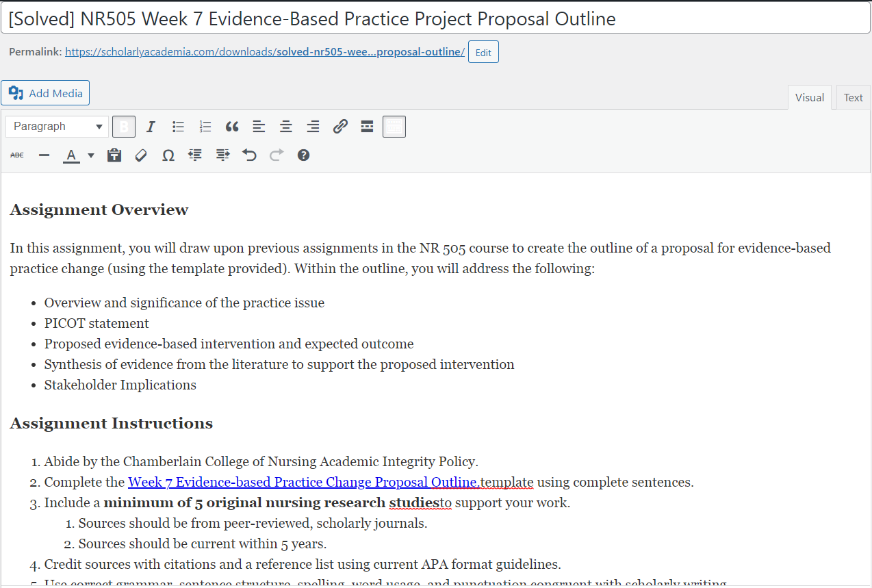Open the text color dropdown arrow
Viewport: 872px width, 588px height.
pyautogui.click(x=91, y=155)
